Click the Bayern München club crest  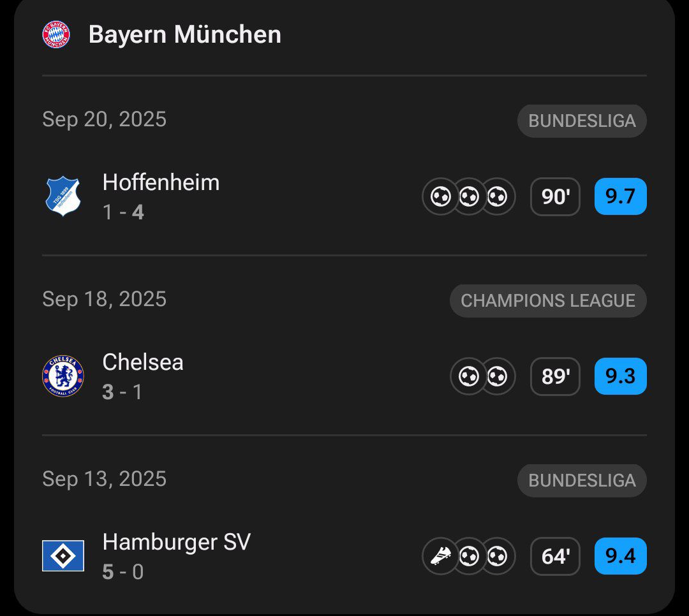pos(56,34)
